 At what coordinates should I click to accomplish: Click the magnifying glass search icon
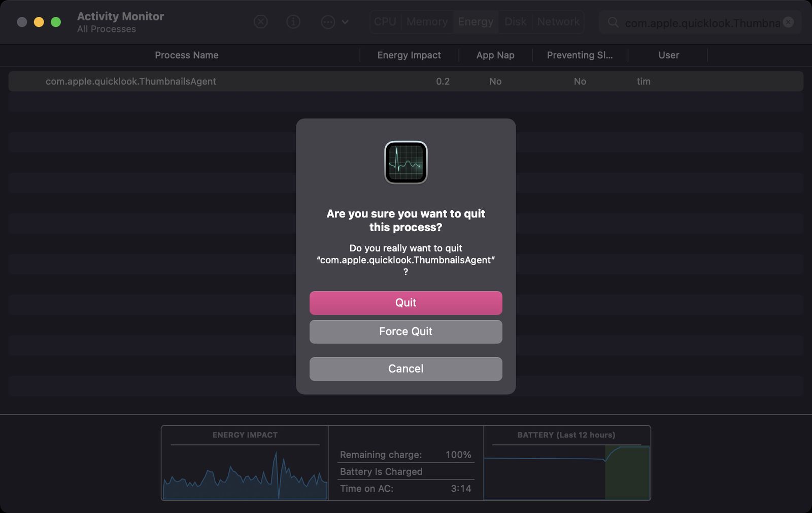(x=613, y=22)
